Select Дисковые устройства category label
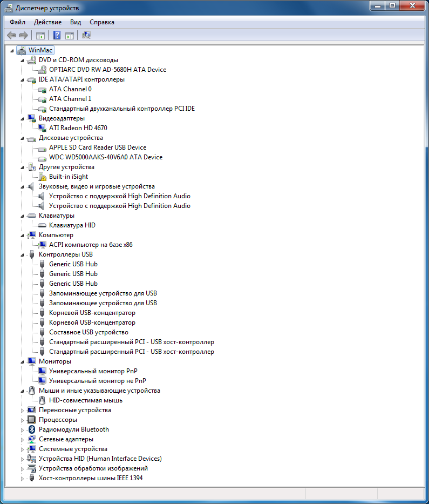 (x=71, y=138)
